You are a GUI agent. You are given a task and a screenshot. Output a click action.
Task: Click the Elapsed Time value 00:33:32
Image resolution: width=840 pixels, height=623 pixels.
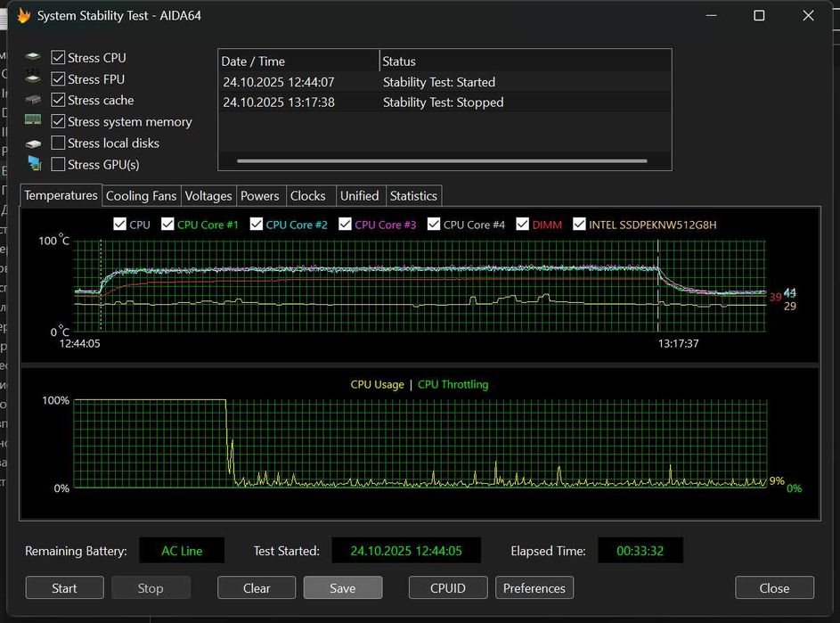tap(640, 551)
